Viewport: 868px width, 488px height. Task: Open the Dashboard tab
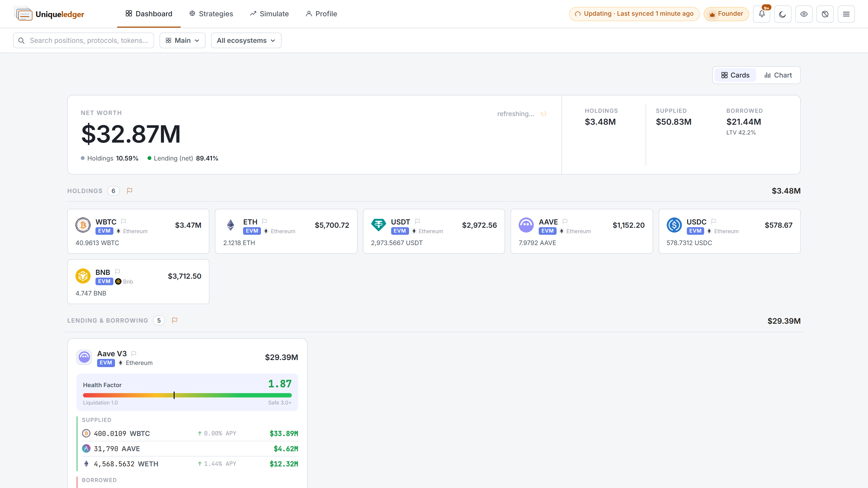pos(149,14)
